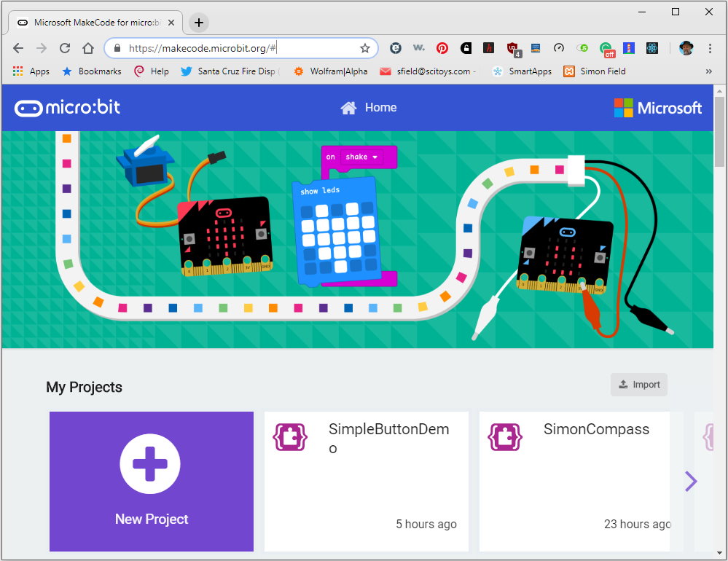Click the '5 hours ago' timestamp

[426, 524]
